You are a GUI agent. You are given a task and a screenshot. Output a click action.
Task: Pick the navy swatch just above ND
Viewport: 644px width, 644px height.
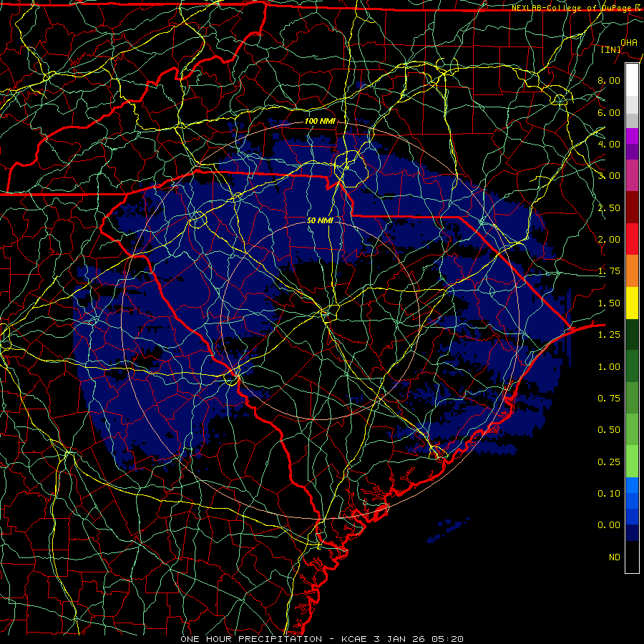coord(632,532)
